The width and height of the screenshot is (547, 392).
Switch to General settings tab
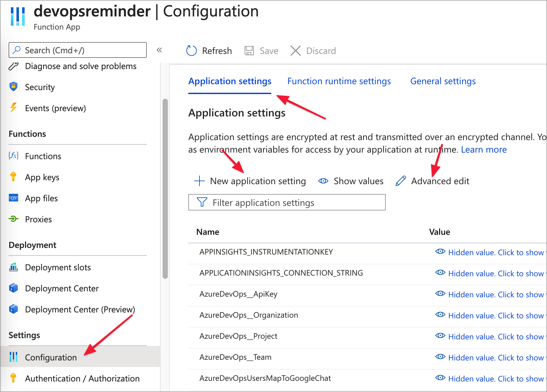[x=443, y=81]
